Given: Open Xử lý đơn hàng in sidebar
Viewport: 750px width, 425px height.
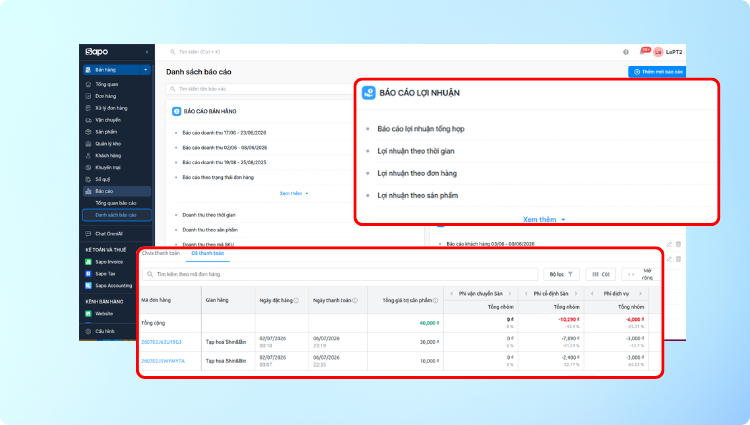Looking at the screenshot, I should point(111,108).
